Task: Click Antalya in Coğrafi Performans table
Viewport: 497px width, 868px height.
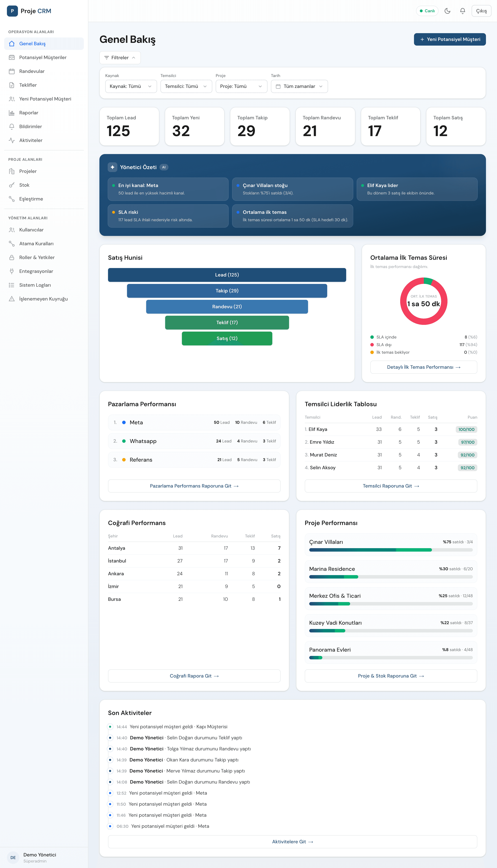Action: point(116,548)
